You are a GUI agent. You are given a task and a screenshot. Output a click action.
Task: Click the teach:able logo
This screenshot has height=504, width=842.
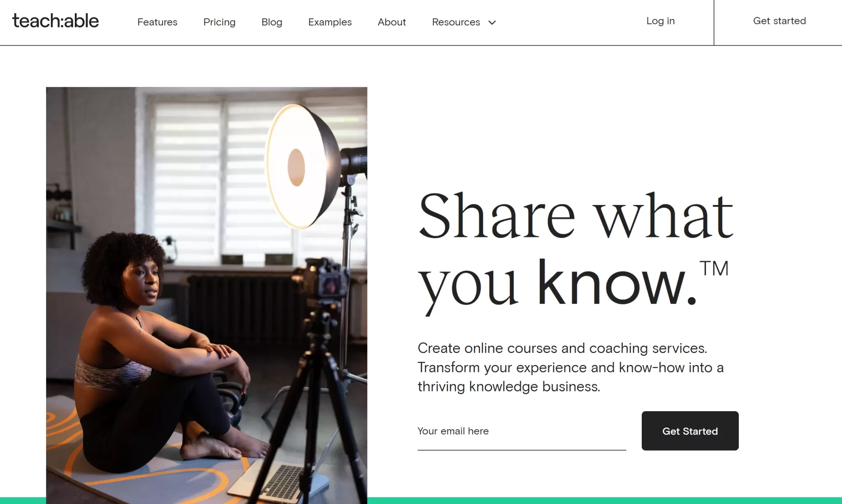(56, 21)
